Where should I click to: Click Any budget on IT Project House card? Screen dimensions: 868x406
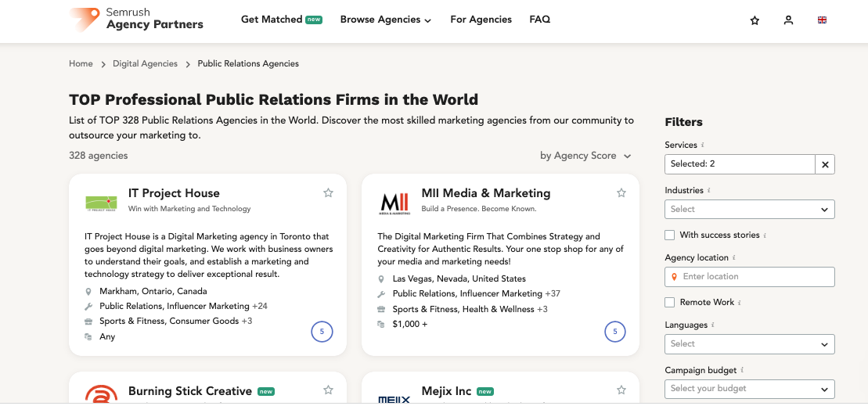[107, 336]
